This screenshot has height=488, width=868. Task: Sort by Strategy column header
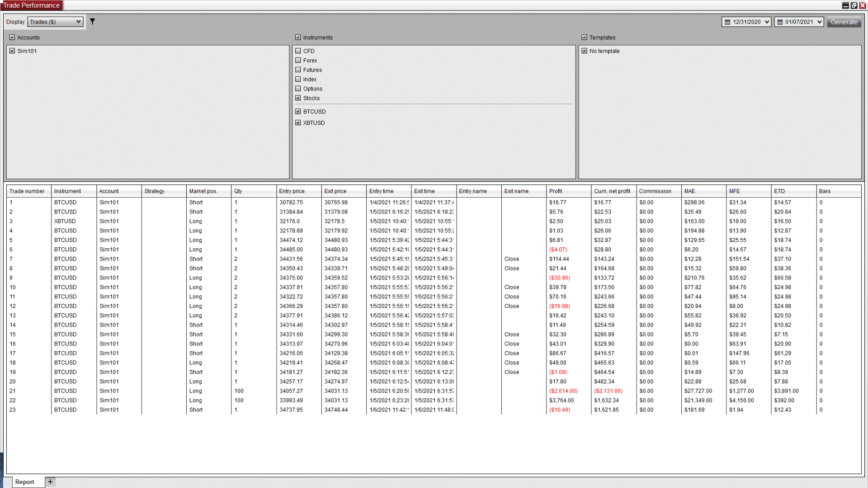[x=164, y=191]
